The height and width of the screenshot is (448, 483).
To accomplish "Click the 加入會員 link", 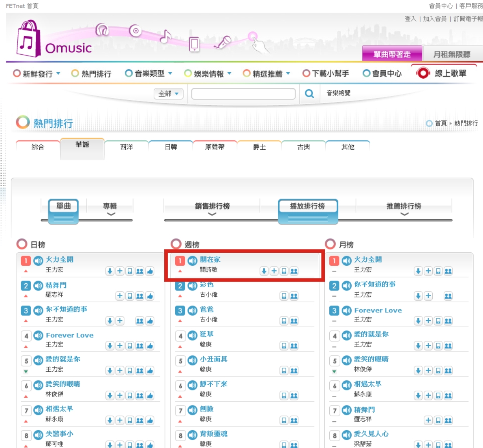I will (435, 19).
